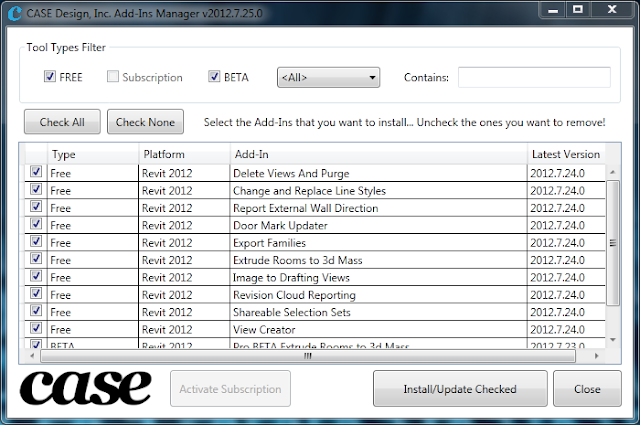Click the horizontal scrollbar right arrow
This screenshot has height=425, width=640.
596,356
